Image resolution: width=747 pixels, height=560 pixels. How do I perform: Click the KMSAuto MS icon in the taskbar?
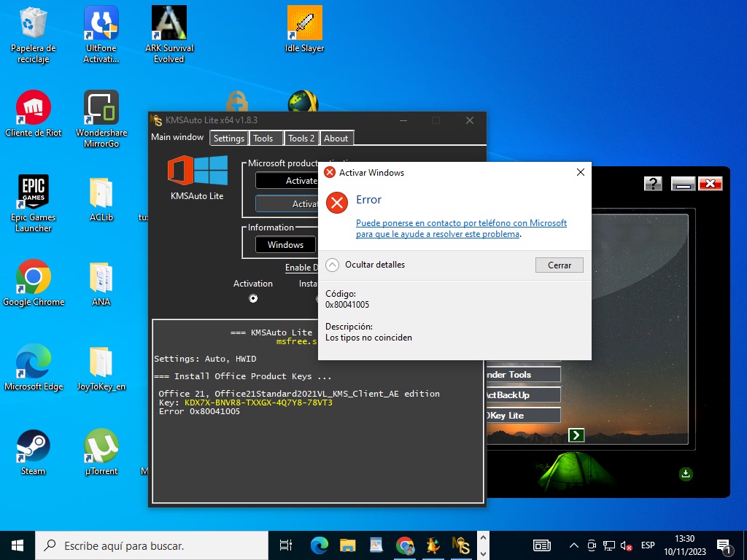pyautogui.click(x=461, y=545)
